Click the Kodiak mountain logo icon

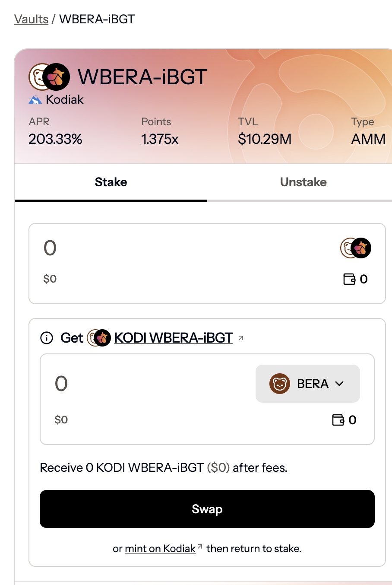click(x=35, y=100)
